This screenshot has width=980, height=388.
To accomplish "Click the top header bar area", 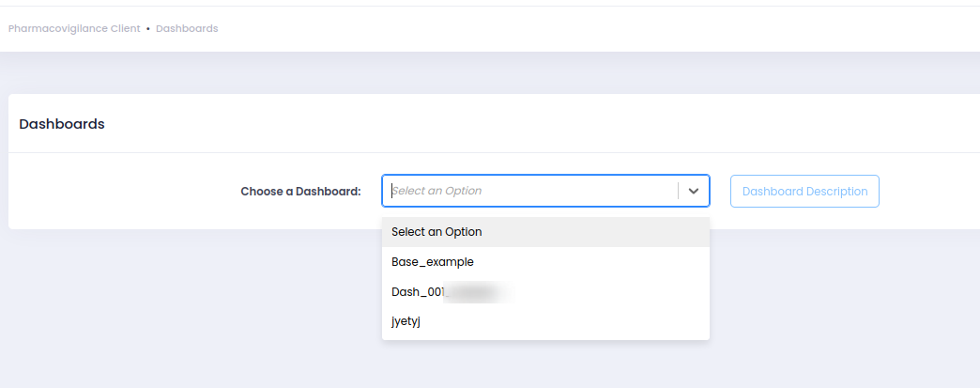I will [563, 29].
